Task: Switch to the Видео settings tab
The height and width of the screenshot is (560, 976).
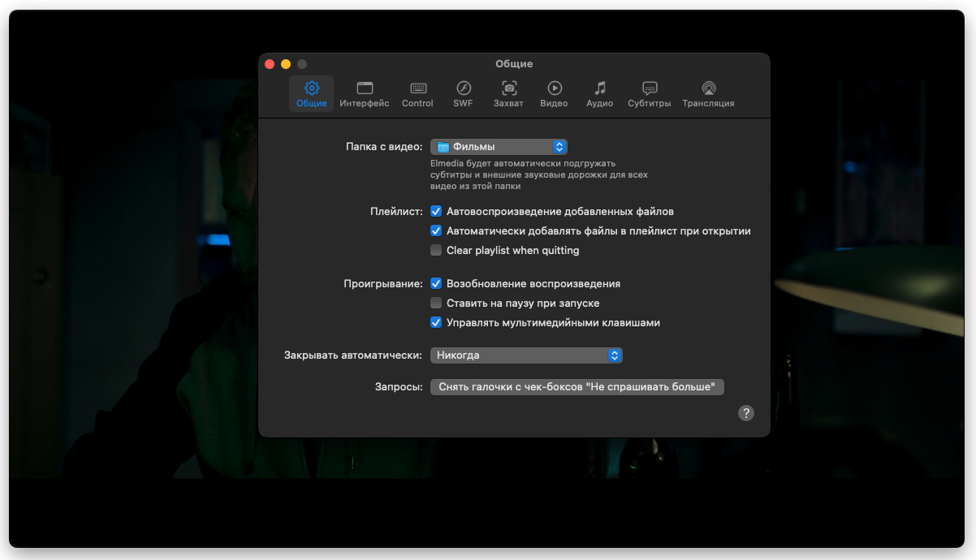Action: (554, 94)
